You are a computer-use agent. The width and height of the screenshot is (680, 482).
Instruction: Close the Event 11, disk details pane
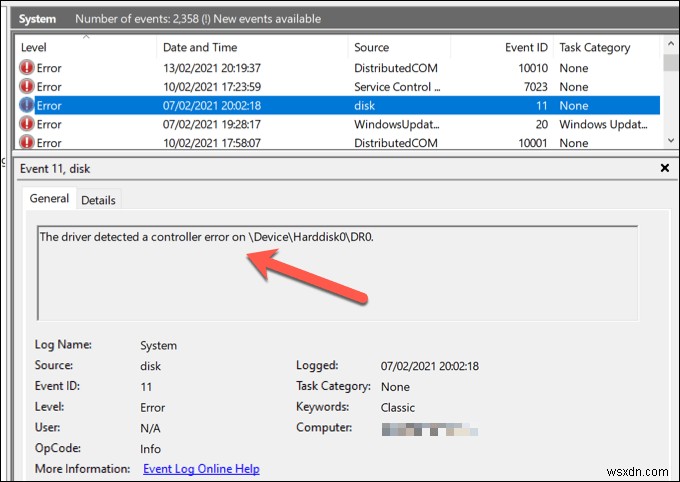[664, 168]
